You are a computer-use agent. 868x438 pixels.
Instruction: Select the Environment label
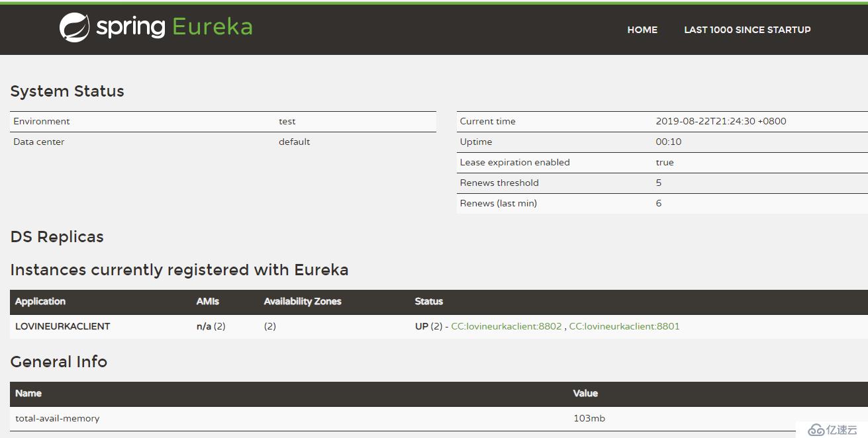42,121
